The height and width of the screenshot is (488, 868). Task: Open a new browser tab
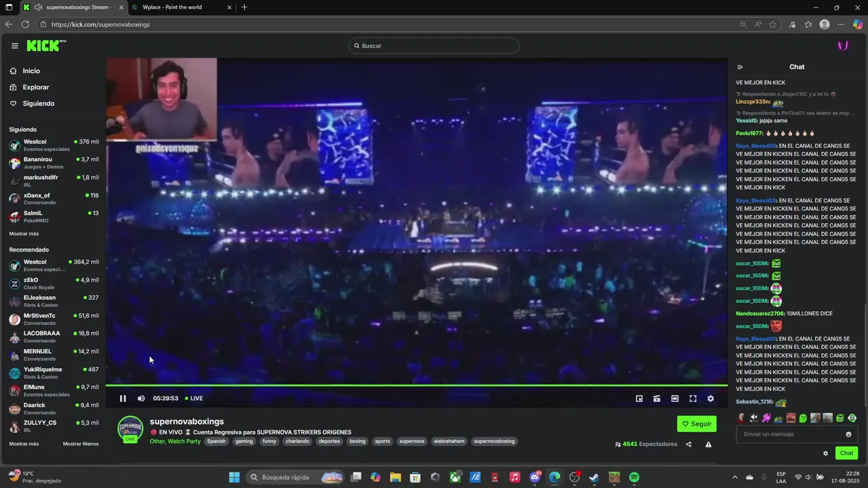click(244, 7)
